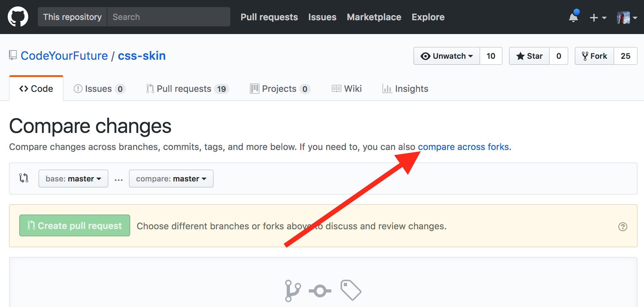The height and width of the screenshot is (307, 644).
Task: Click the three dots between branch selectors
Action: (119, 180)
